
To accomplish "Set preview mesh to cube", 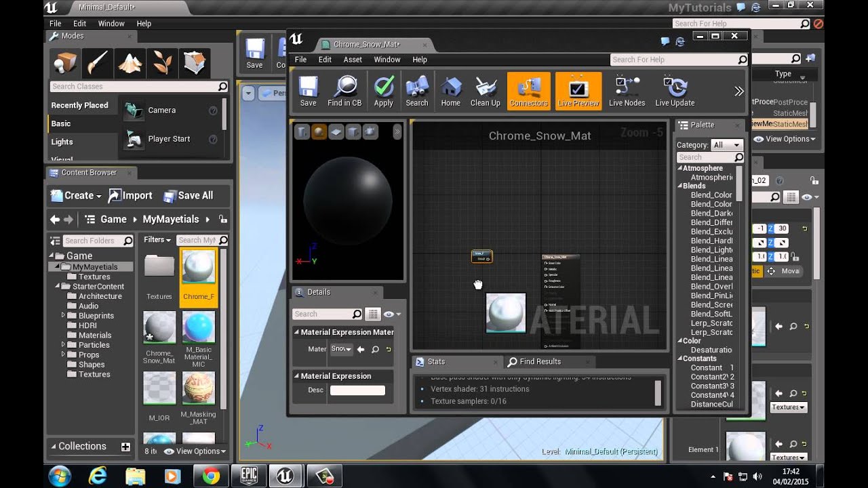I will (353, 132).
